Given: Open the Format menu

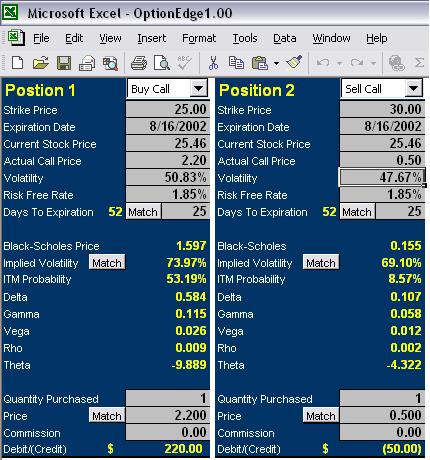Looking at the screenshot, I should pos(199,38).
